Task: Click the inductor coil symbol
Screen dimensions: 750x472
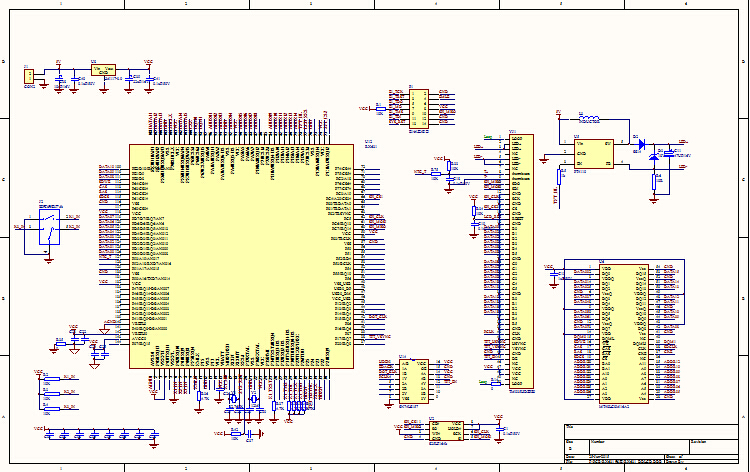Action: (x=590, y=119)
